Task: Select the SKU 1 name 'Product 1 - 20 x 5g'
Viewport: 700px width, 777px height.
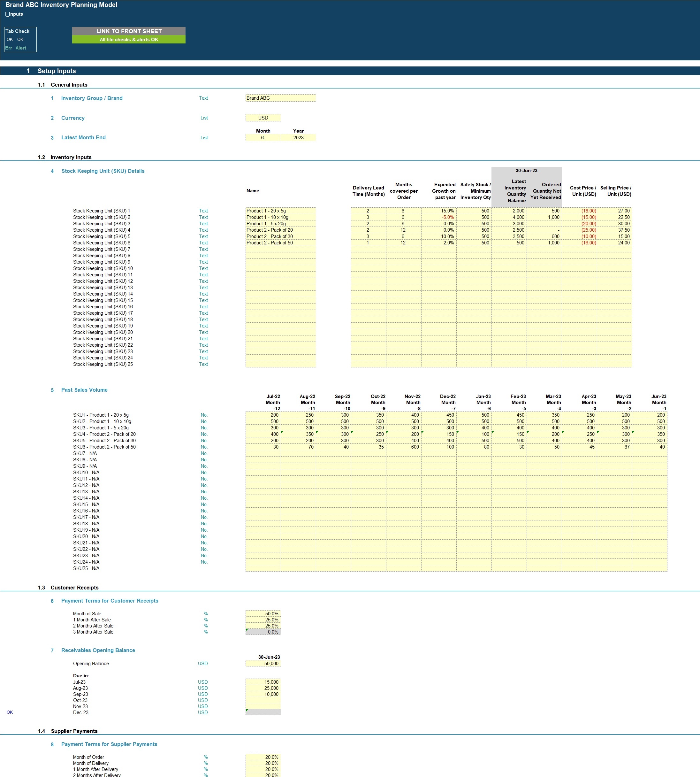Action: [280, 211]
